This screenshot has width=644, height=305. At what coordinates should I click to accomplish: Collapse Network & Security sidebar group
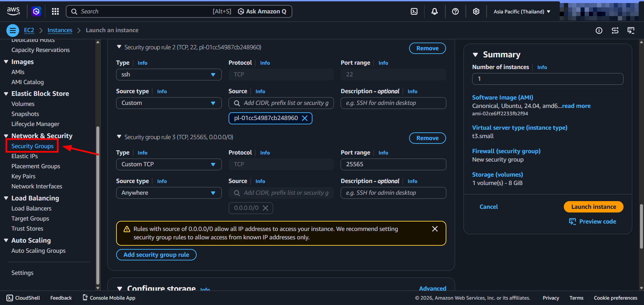pos(6,136)
